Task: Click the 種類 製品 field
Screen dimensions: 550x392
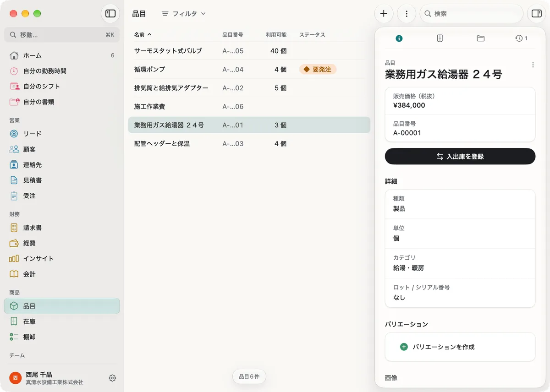Action: point(460,204)
